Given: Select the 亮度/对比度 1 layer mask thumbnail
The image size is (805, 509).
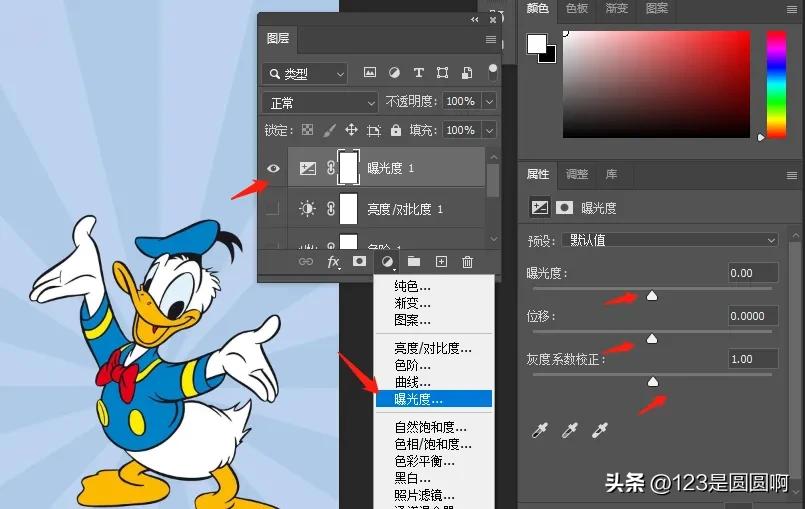Looking at the screenshot, I should pyautogui.click(x=349, y=209).
